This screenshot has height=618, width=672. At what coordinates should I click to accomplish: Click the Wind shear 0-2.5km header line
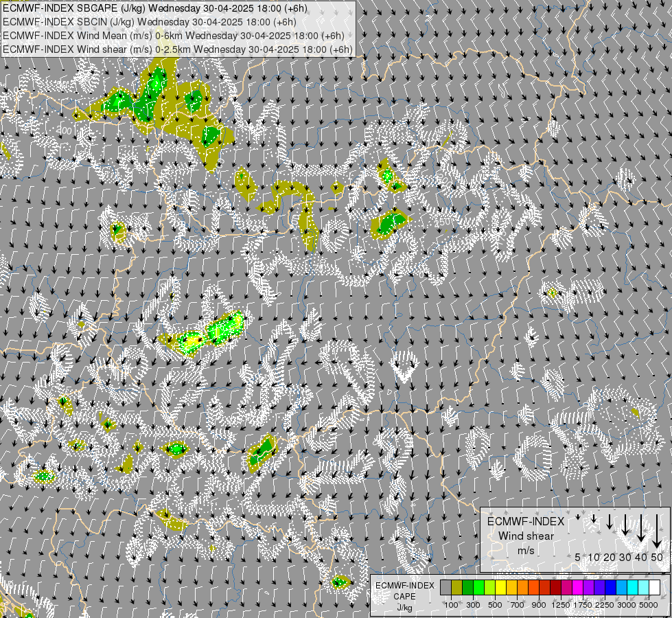[x=177, y=49]
